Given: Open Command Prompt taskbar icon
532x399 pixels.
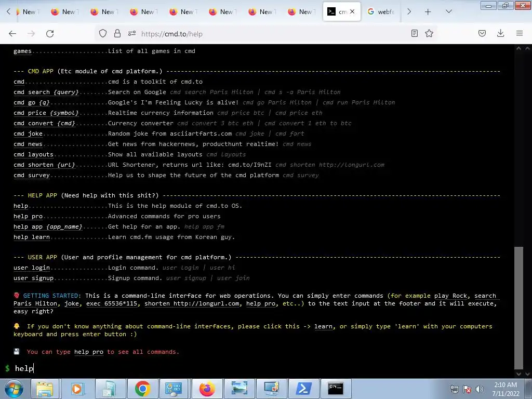Looking at the screenshot, I should pyautogui.click(x=336, y=389).
